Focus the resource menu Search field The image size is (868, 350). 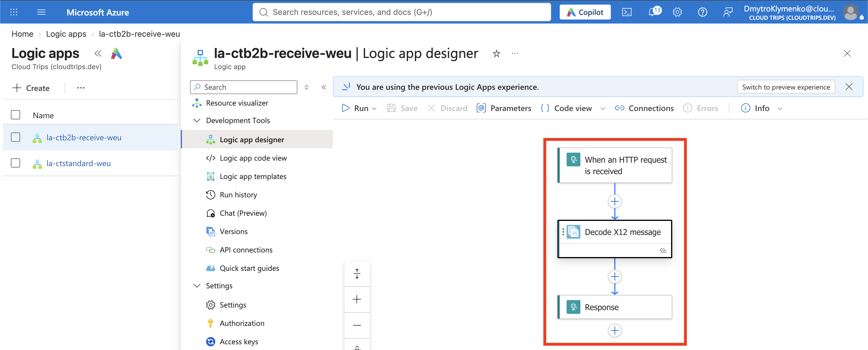pyautogui.click(x=244, y=87)
